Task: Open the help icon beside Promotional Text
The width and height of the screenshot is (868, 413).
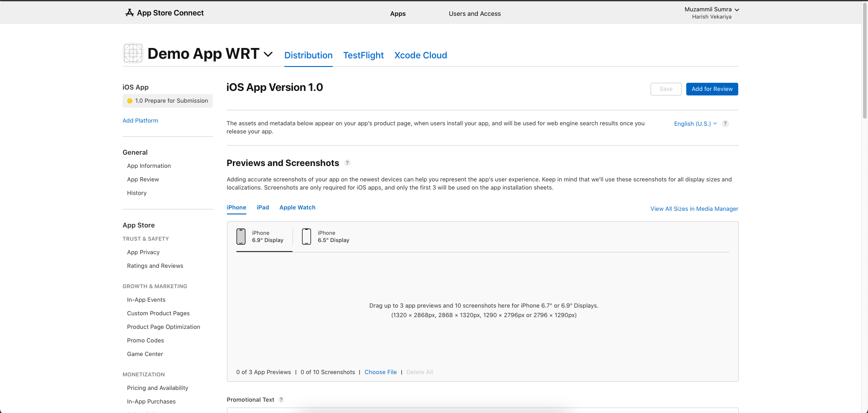Action: click(x=281, y=399)
